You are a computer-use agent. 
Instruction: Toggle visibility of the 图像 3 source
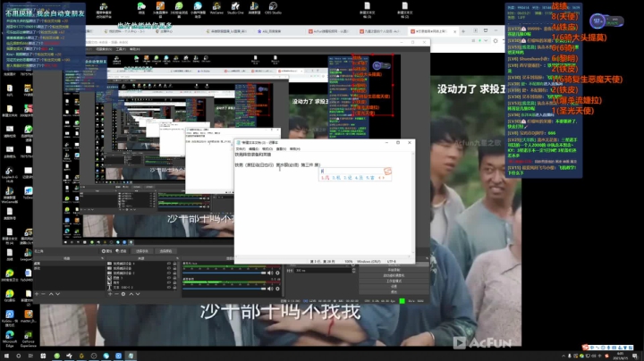click(x=169, y=278)
